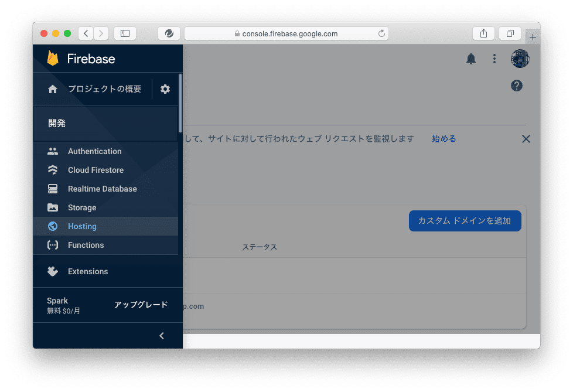This screenshot has height=392, width=573.
Task: Toggle the Safari sidebar
Action: (x=125, y=33)
